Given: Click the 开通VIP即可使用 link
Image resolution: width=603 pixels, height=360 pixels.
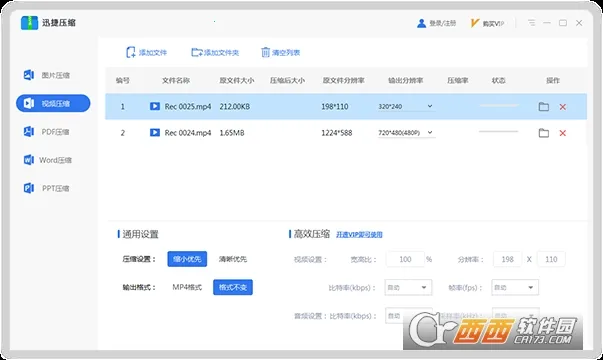Looking at the screenshot, I should [x=359, y=235].
